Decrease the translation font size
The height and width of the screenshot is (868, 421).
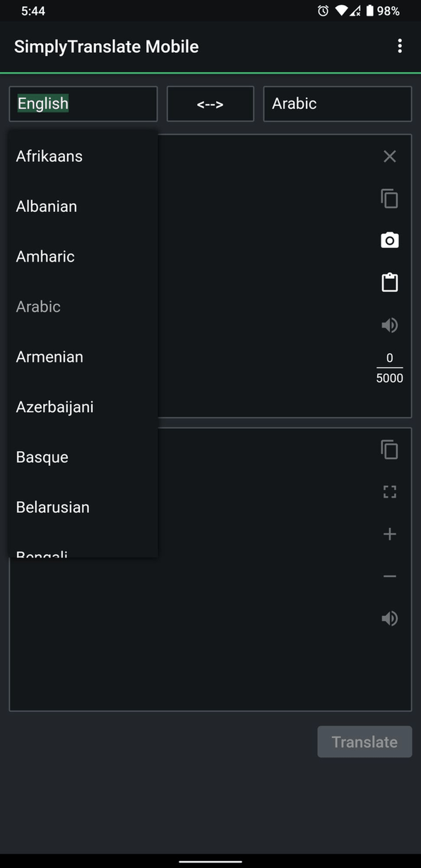tap(389, 576)
